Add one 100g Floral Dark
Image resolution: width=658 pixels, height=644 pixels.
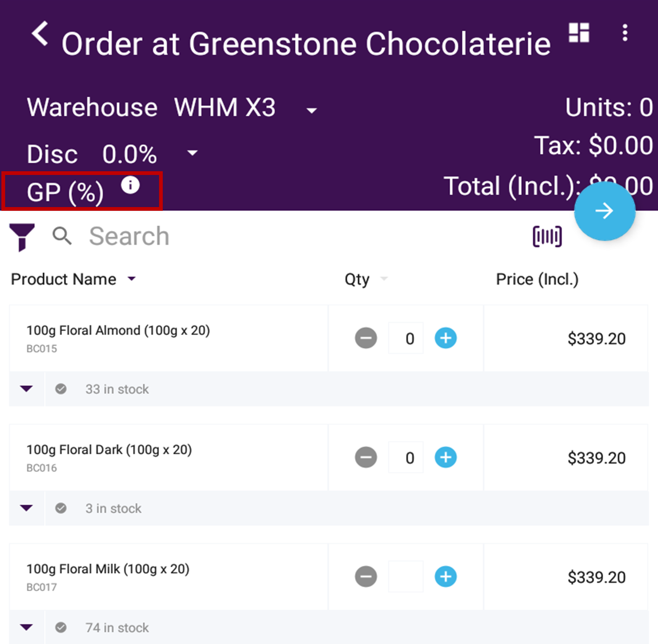point(445,457)
